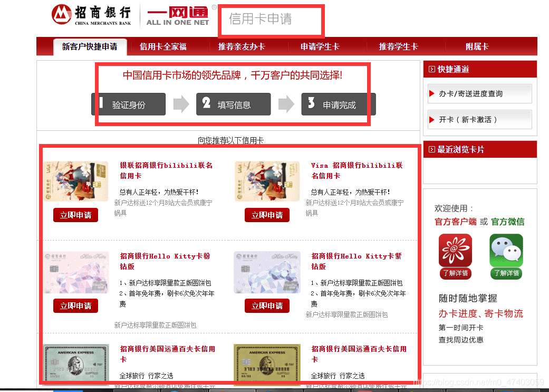Click the gold American Express card image
This screenshot has height=392, width=549.
tap(267, 365)
